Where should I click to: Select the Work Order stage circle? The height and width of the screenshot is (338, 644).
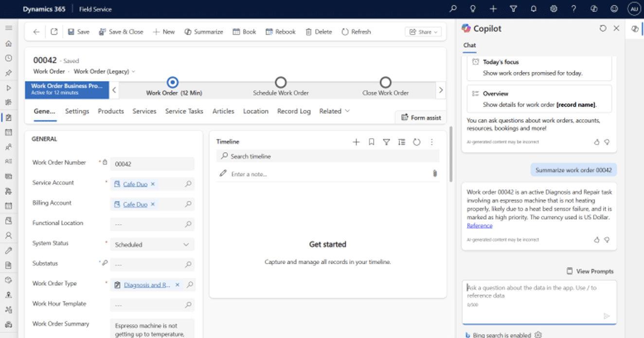point(172,82)
